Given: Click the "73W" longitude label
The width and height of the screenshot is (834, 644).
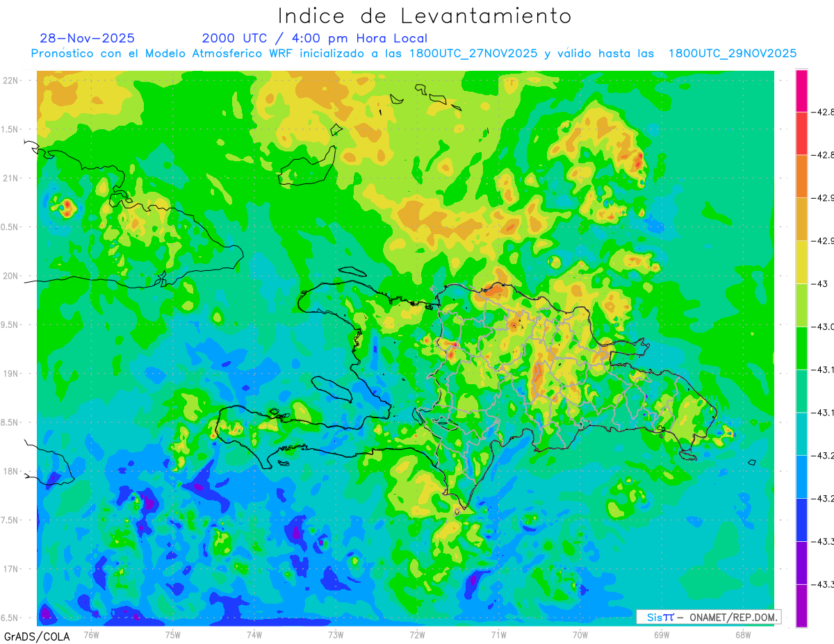Looking at the screenshot, I should pyautogui.click(x=336, y=634).
